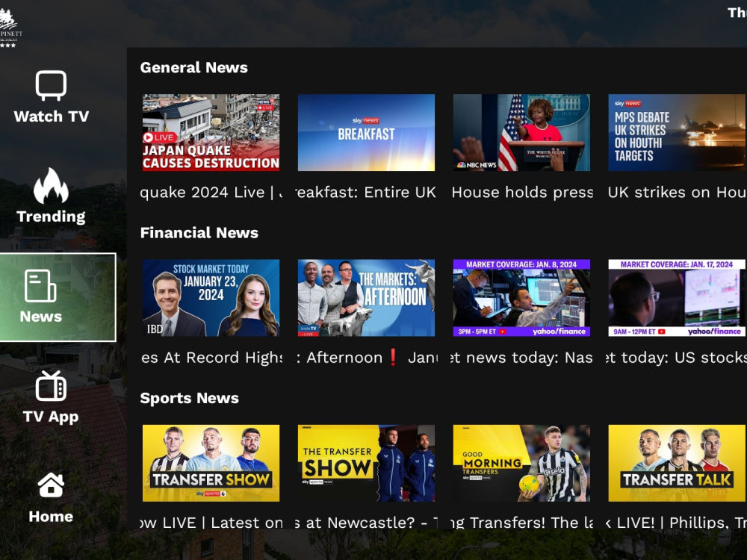Select the TV App menu label
The width and height of the screenshot is (747, 560).
(x=51, y=417)
